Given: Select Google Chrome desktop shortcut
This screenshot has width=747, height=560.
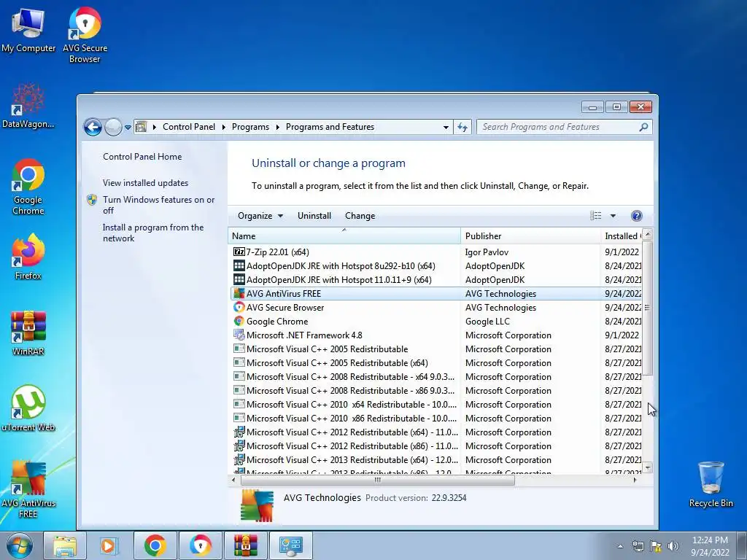Looking at the screenshot, I should (x=28, y=187).
